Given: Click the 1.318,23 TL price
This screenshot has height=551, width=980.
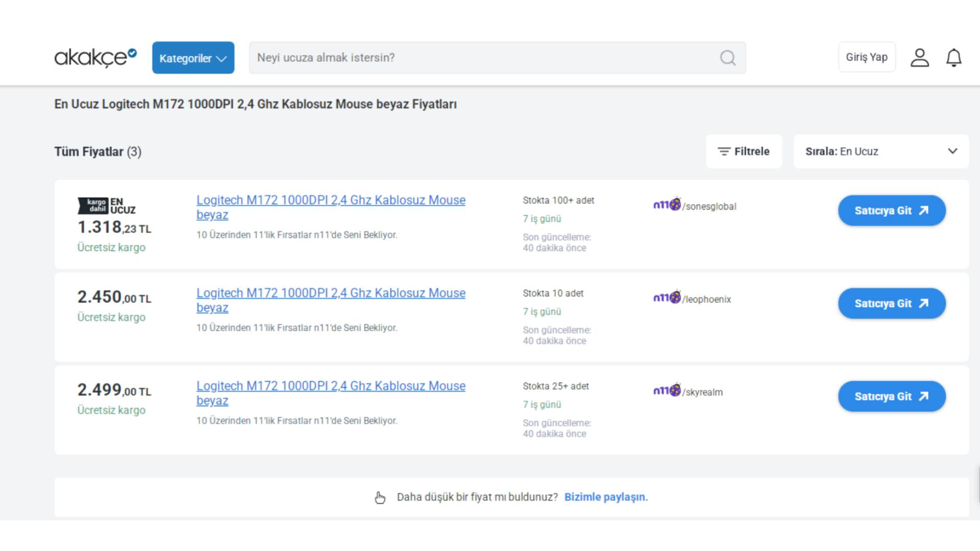Looking at the screenshot, I should pos(114,228).
